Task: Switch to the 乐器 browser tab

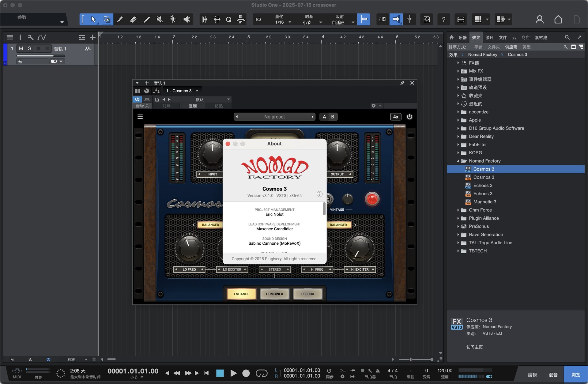Action: point(462,37)
